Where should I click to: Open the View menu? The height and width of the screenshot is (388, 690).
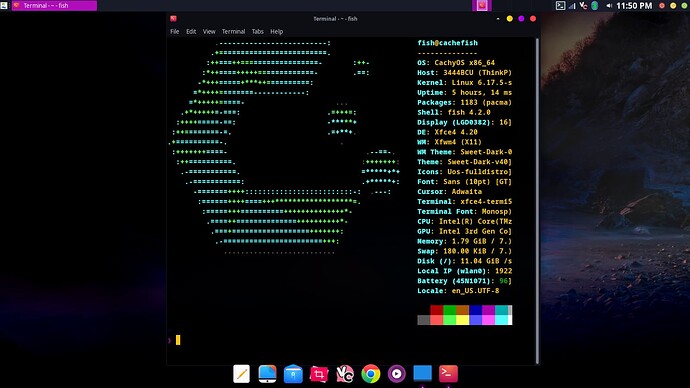[x=209, y=32]
